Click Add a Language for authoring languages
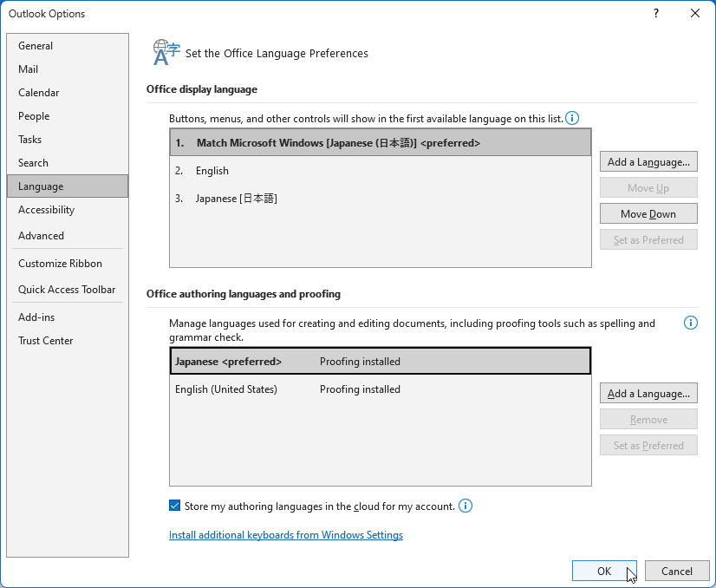716x588 pixels. pyautogui.click(x=648, y=394)
